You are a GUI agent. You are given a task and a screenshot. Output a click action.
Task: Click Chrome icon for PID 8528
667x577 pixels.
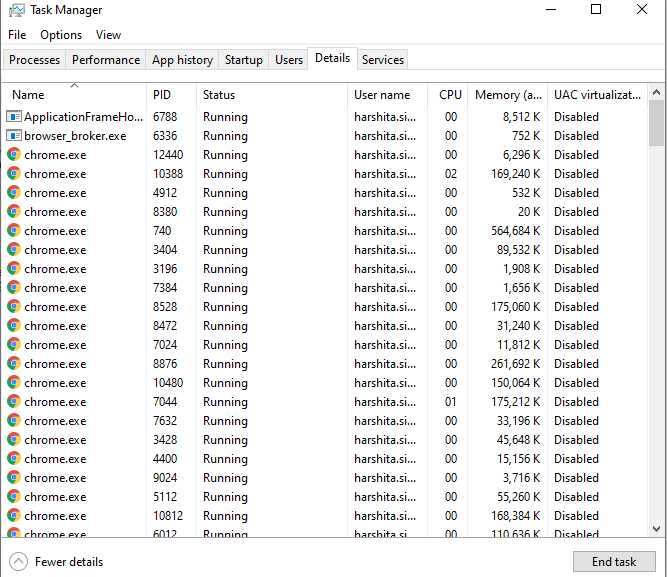tap(14, 307)
